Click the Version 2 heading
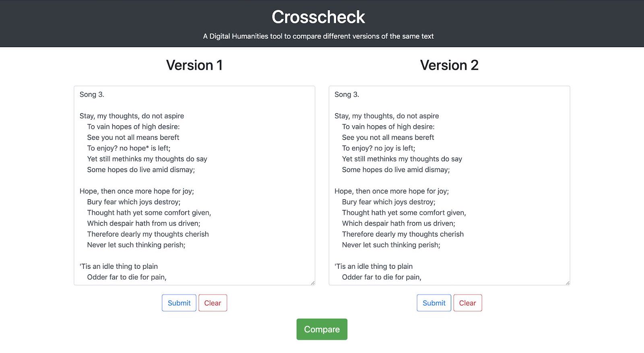Image resolution: width=644 pixels, height=353 pixels. (x=449, y=65)
